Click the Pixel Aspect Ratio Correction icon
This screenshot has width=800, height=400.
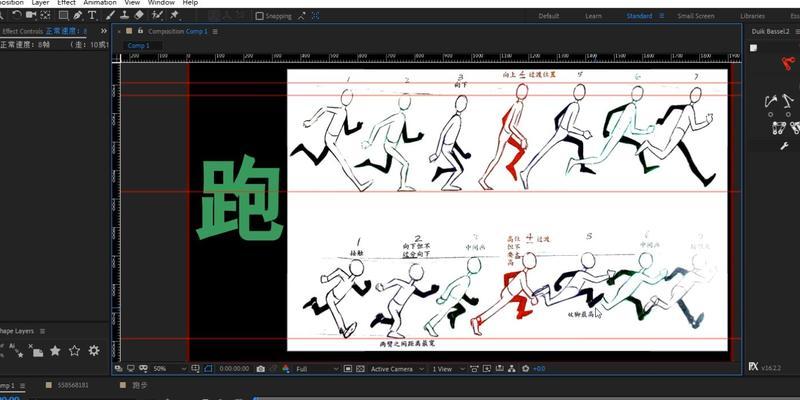(x=474, y=368)
